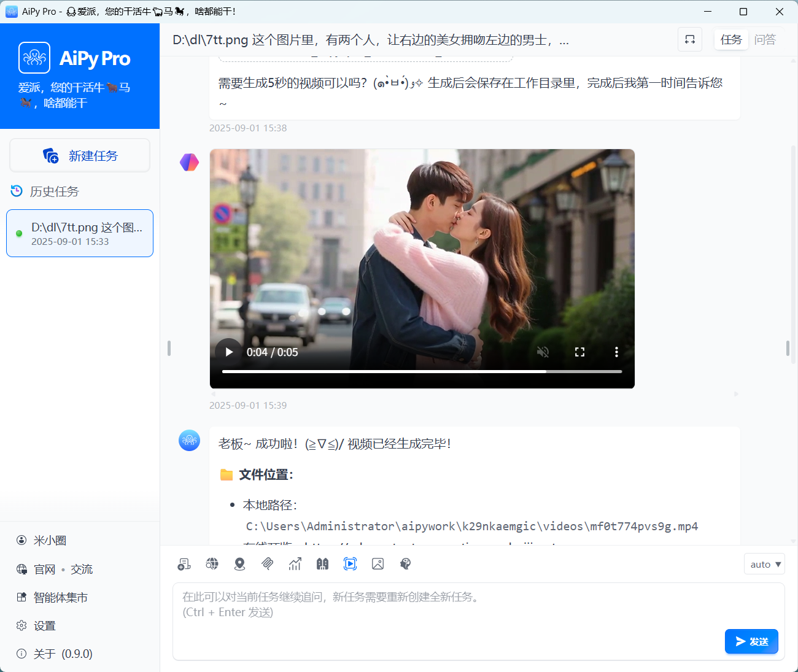Switch to the 问答 tab

pos(765,40)
